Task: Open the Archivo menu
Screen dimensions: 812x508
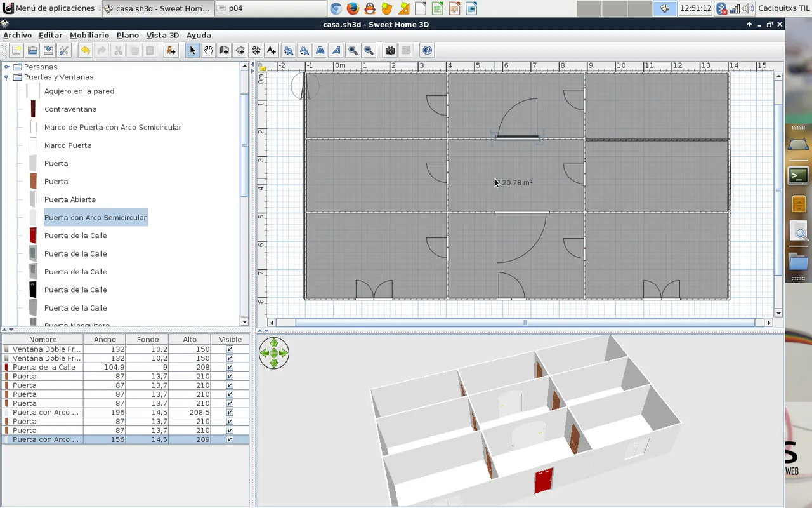Action: 17,35
